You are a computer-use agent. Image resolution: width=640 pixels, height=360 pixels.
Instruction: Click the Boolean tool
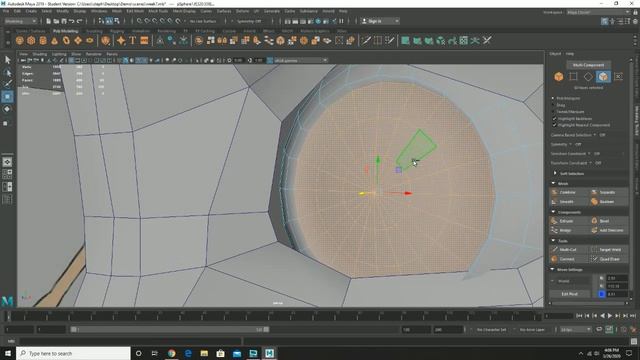(609, 202)
